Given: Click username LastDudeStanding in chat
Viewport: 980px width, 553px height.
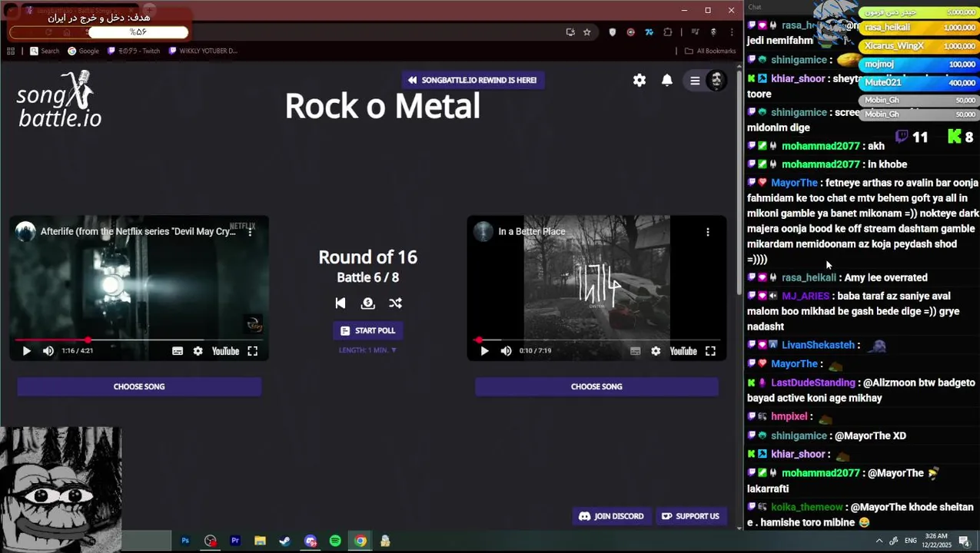Looking at the screenshot, I should 813,382.
